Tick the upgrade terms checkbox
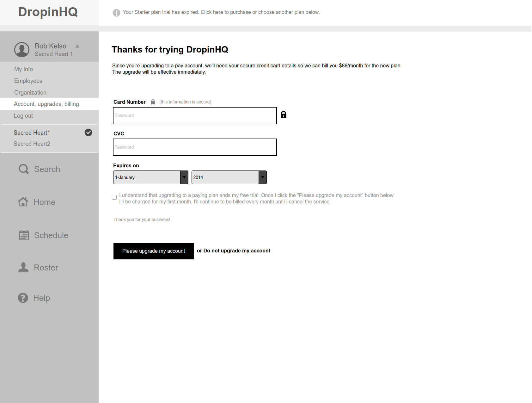 tap(114, 197)
